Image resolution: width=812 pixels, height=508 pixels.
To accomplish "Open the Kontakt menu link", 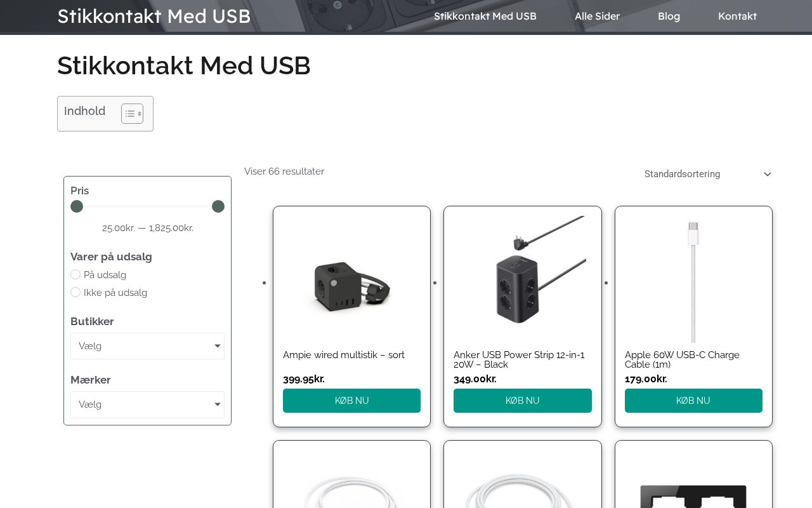I will tap(737, 16).
